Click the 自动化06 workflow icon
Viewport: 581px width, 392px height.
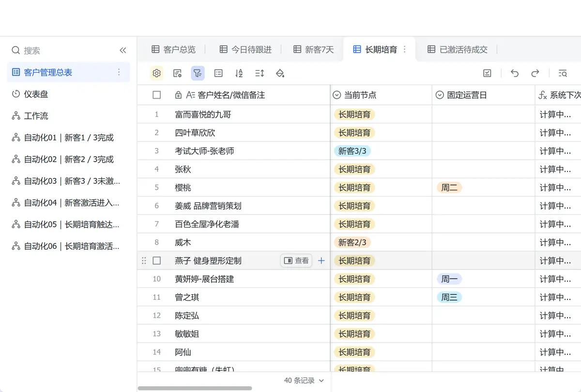coord(16,246)
